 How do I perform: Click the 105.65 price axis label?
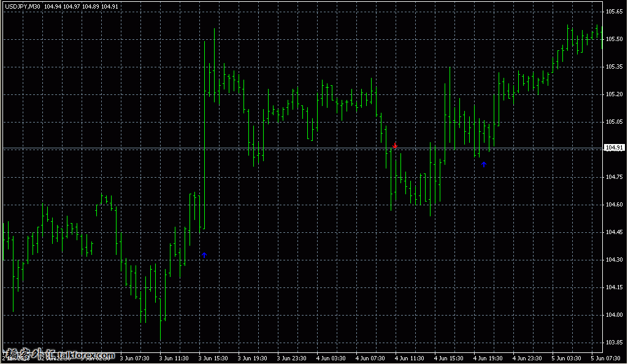(x=614, y=12)
